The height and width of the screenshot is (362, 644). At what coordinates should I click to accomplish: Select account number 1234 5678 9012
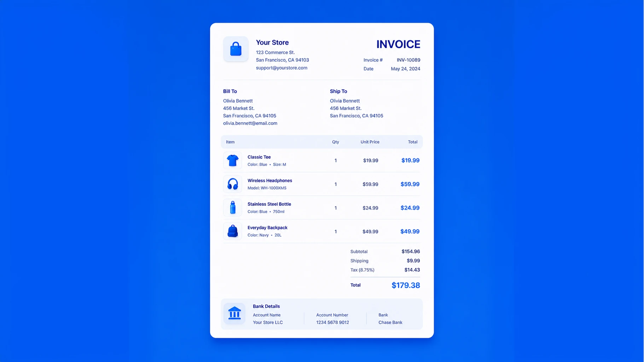click(332, 323)
